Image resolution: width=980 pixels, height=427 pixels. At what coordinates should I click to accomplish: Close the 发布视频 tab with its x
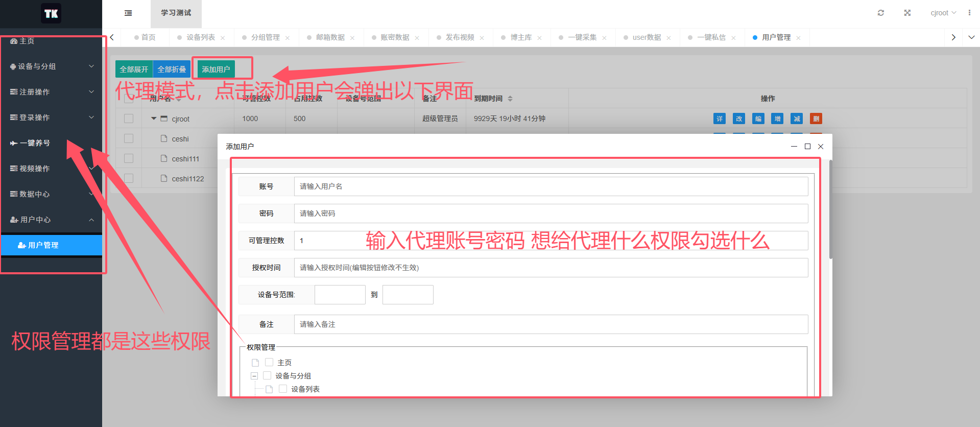(482, 38)
